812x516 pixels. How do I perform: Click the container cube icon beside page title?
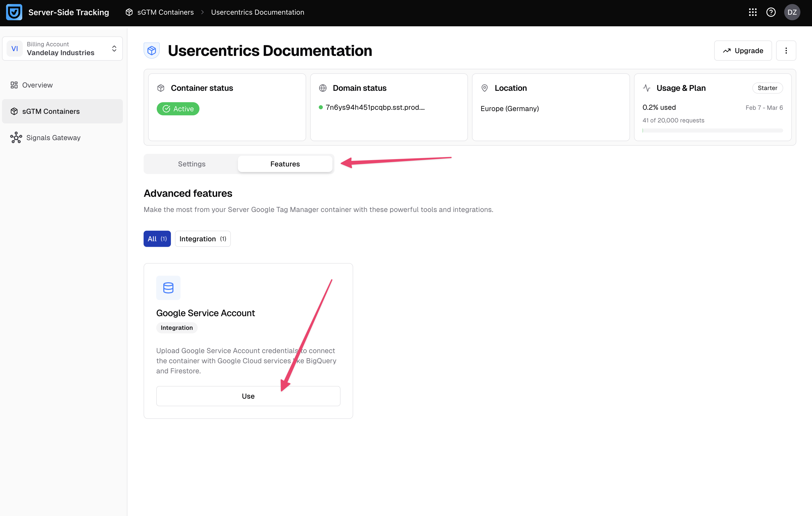click(152, 51)
